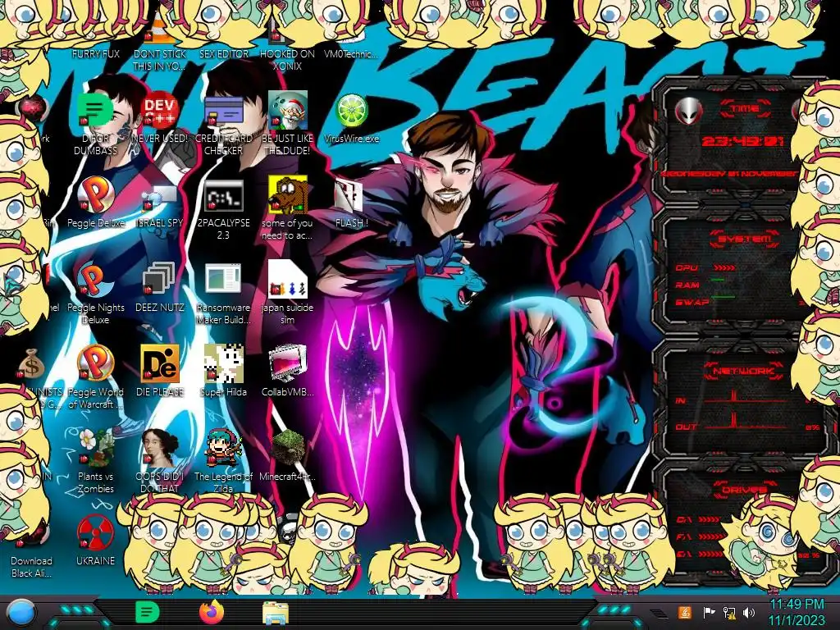Click the VM0Technic... icon label
The height and width of the screenshot is (630, 840).
pos(351,53)
